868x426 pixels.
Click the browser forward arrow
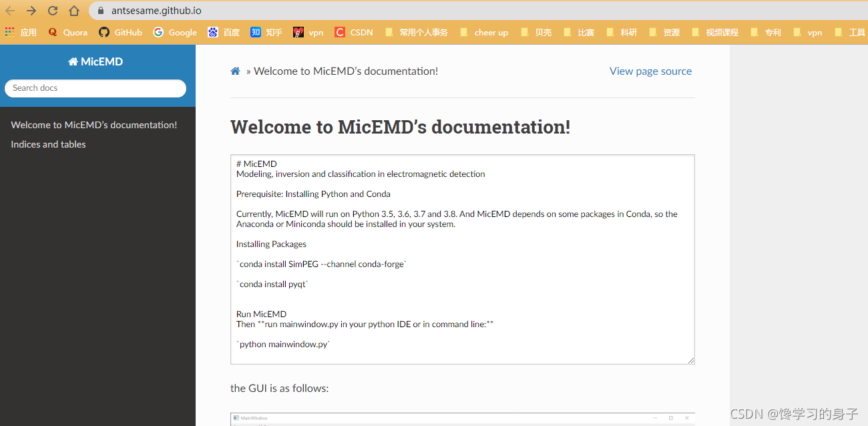[31, 11]
